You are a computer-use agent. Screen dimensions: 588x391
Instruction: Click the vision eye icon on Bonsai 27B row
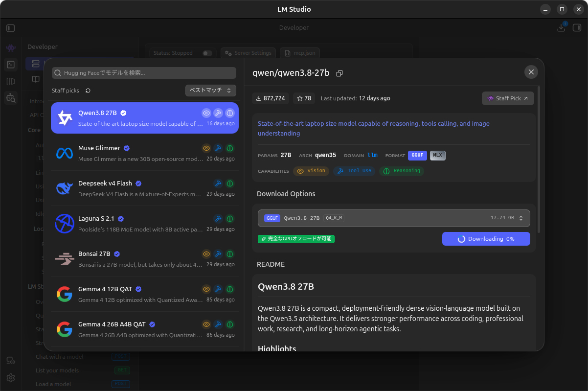pyautogui.click(x=206, y=254)
